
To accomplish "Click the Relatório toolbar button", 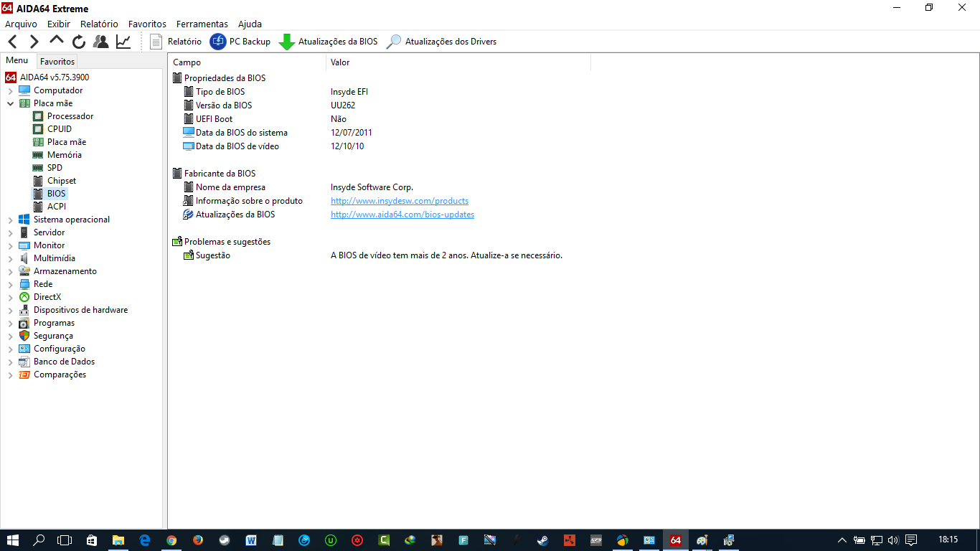I will [176, 42].
